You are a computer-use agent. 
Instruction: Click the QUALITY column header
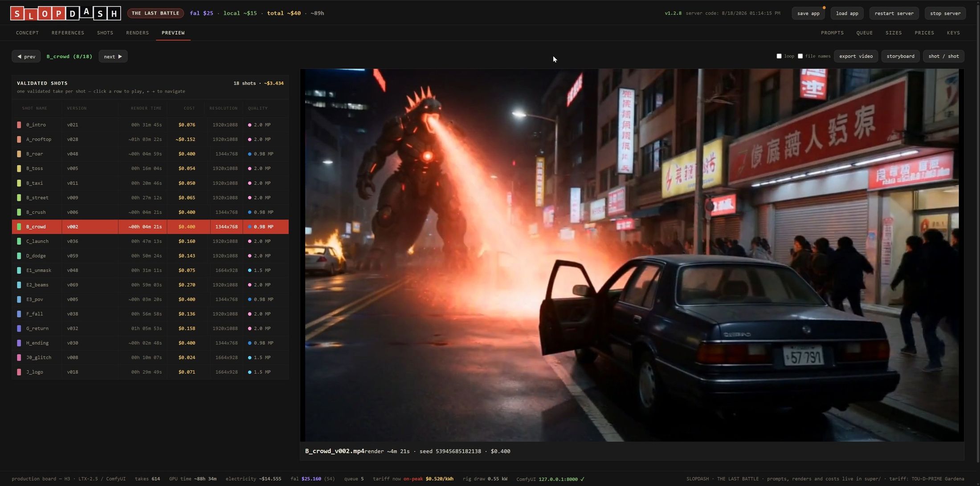pos(258,108)
